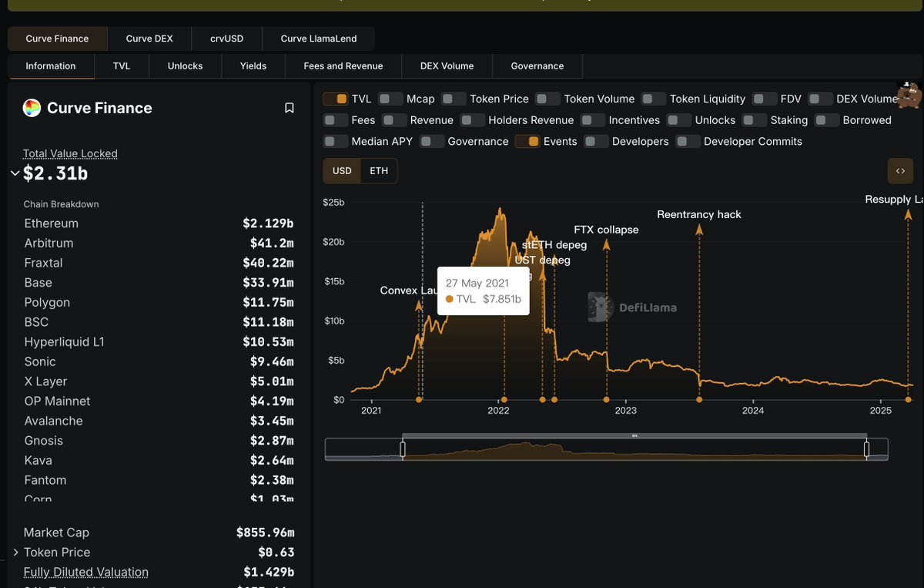Viewport: 924px width, 588px height.
Task: Enable the Holders Revenue series
Action: [473, 120]
